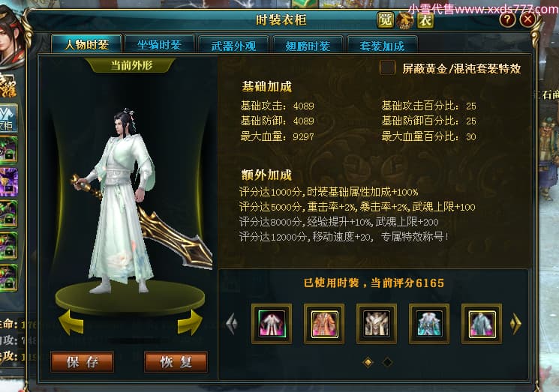Rotate character left with yellow arrow
This screenshot has height=392, width=559.
click(x=71, y=322)
